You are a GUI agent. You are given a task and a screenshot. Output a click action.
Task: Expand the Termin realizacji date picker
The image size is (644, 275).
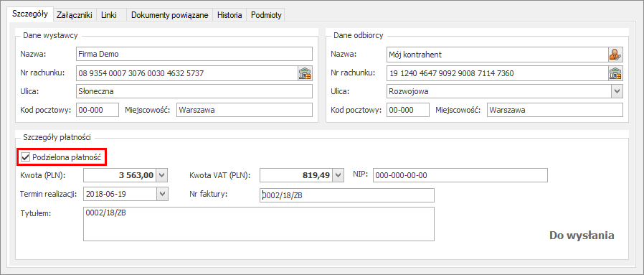coord(162,194)
